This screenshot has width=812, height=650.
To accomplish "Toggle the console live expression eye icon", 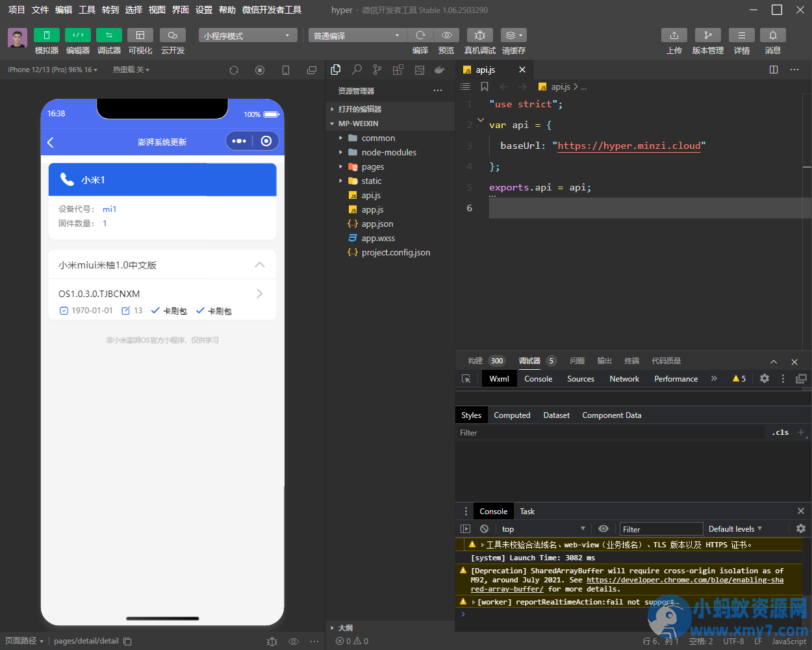I will (x=603, y=529).
